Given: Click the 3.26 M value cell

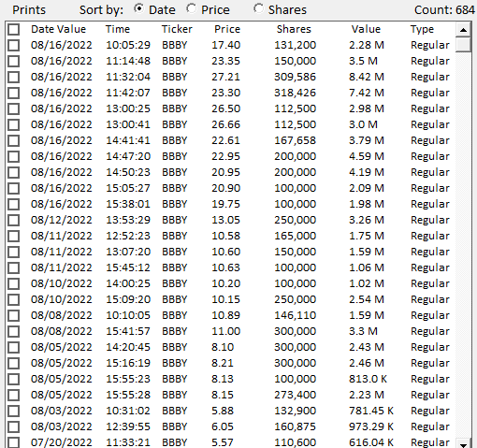Looking at the screenshot, I should coord(367,220).
